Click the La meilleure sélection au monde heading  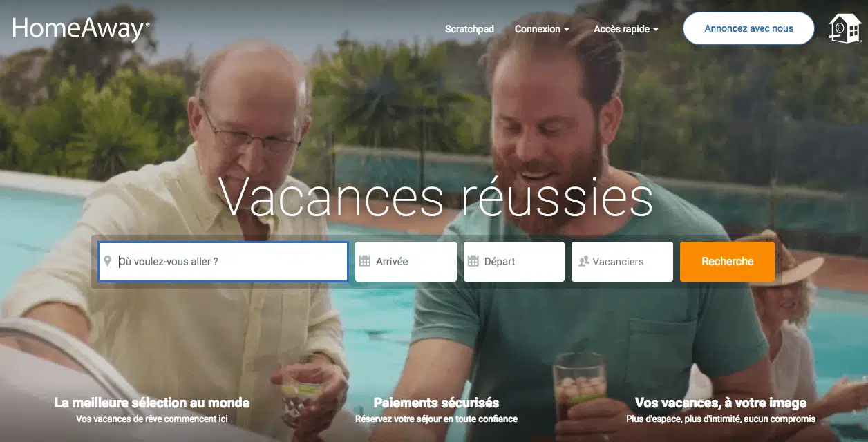152,403
